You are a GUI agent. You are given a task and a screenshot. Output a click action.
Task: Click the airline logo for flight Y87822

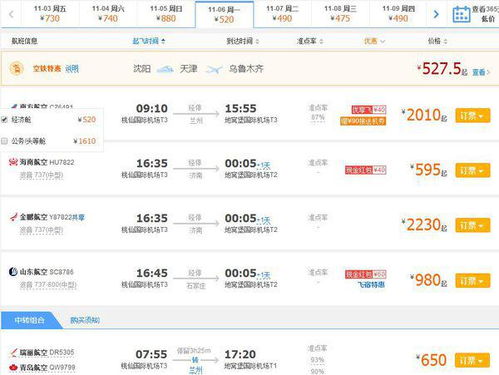[x=13, y=217]
